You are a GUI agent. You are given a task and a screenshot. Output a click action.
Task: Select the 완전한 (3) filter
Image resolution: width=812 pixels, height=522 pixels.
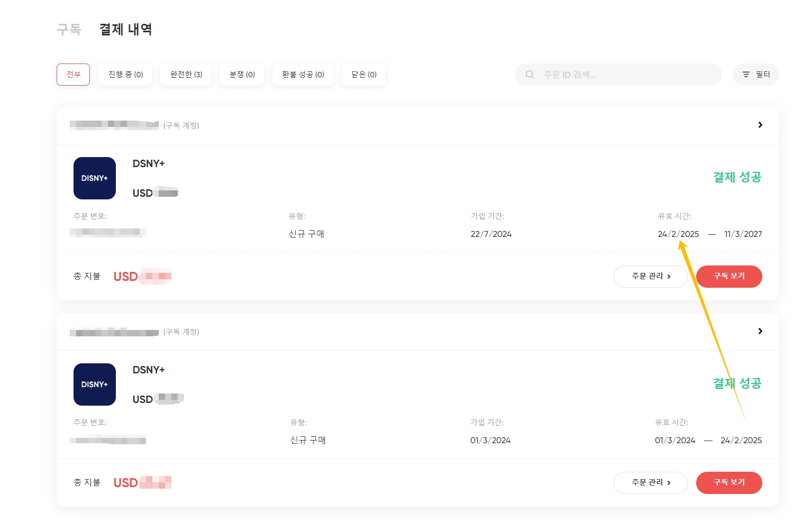186,75
